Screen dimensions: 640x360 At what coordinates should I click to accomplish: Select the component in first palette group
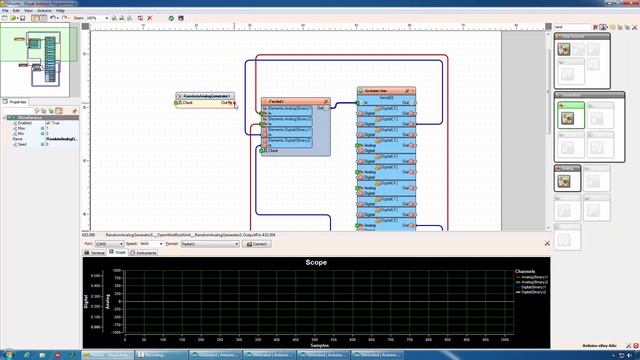pyautogui.click(x=564, y=49)
